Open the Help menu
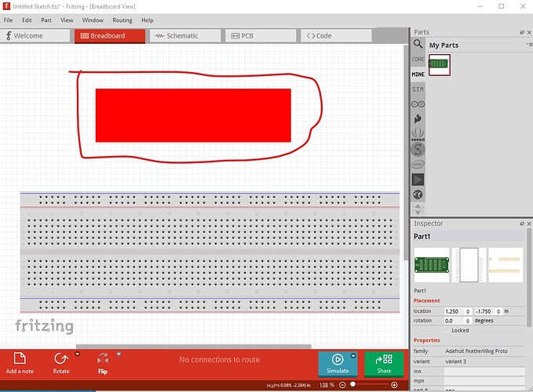533x392 pixels. tap(148, 20)
